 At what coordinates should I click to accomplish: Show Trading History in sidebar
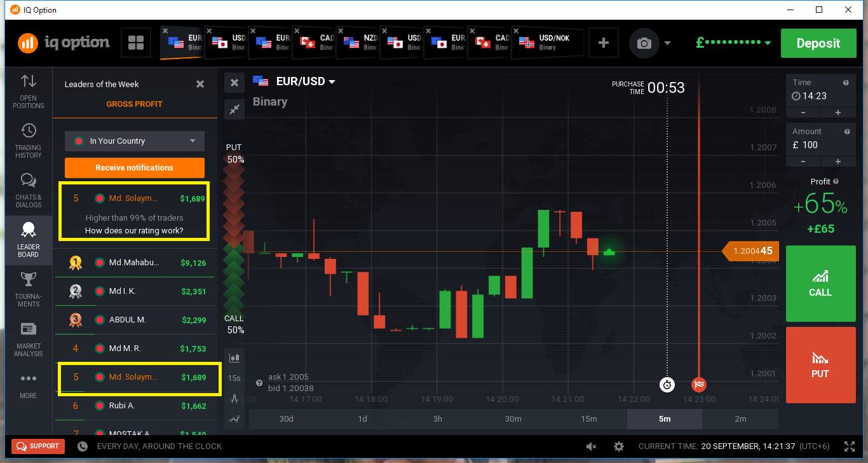pyautogui.click(x=28, y=141)
